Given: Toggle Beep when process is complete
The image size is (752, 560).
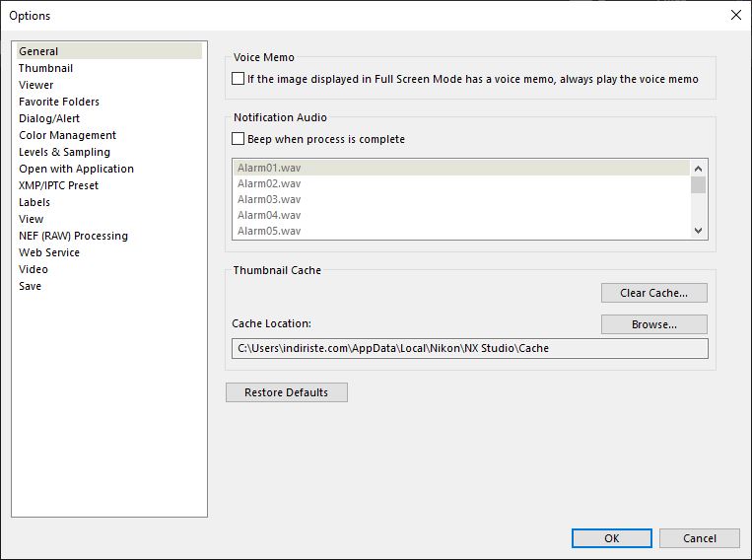Looking at the screenshot, I should tap(238, 139).
